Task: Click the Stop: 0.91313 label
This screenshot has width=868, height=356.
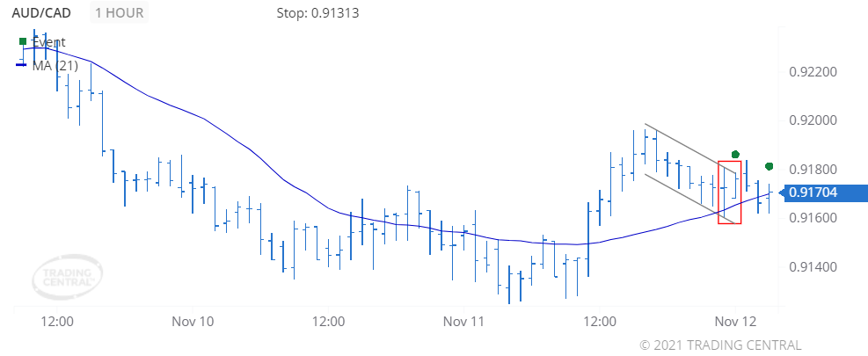Action: click(317, 13)
